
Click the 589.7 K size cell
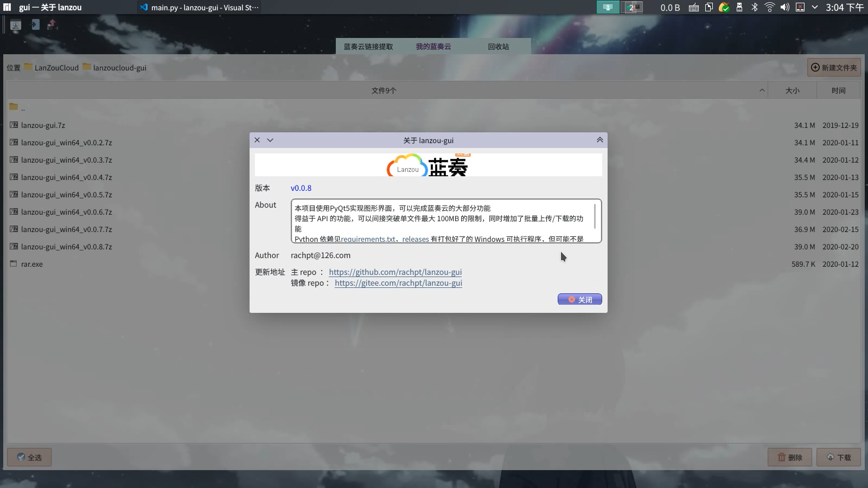[803, 264]
